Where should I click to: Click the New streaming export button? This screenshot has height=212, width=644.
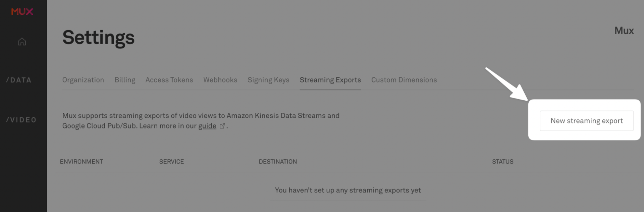[x=586, y=120]
